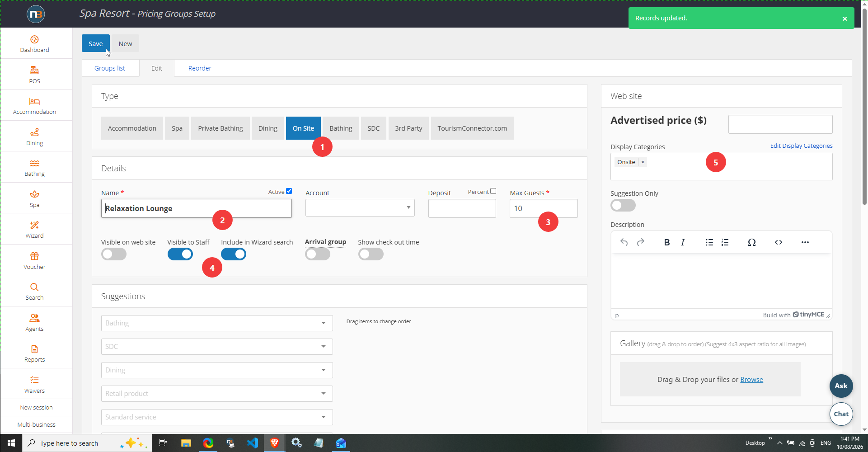Open the Agents people icon
Image resolution: width=868 pixels, height=452 pixels.
[x=34, y=318]
